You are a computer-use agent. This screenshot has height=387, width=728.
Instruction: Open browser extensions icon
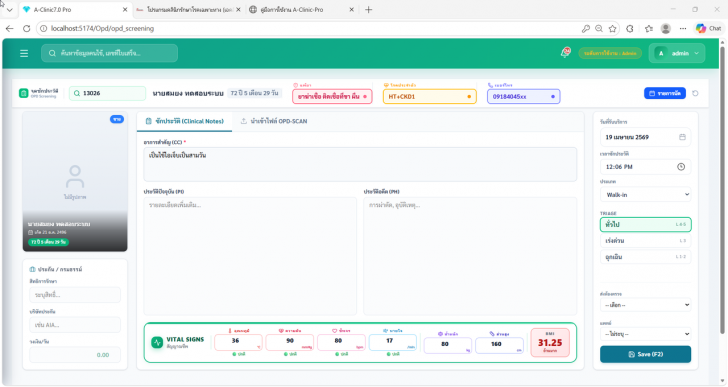(x=630, y=28)
